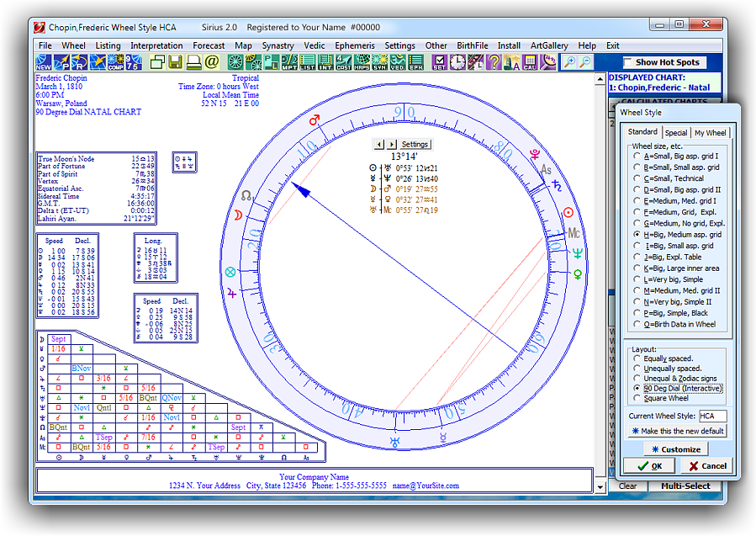The width and height of the screenshot is (756, 536).
Task: Enable the Show Hot Spots checkbox
Action: [627, 62]
